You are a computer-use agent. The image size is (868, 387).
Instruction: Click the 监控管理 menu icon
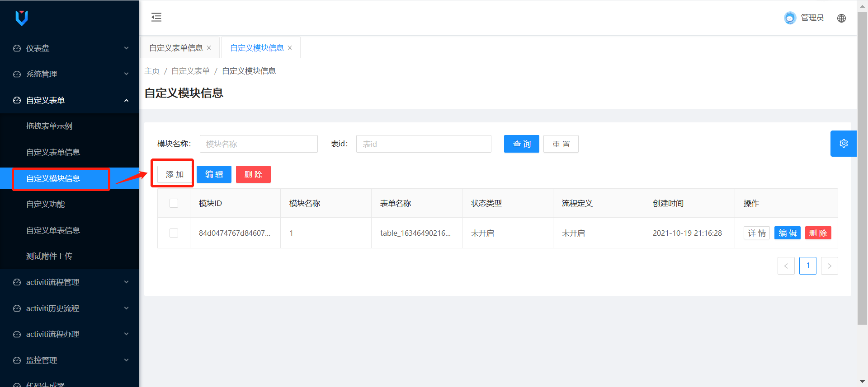point(17,360)
